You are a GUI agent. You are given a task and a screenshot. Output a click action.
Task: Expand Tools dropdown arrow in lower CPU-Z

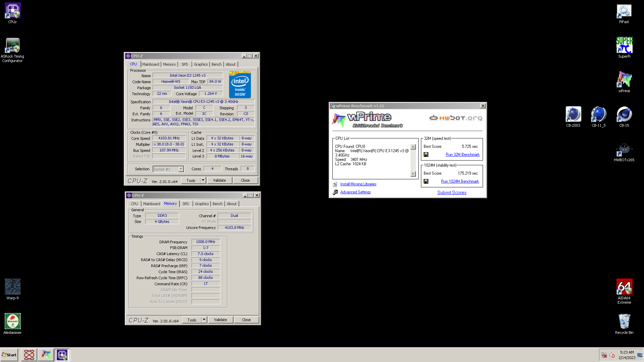point(204,320)
